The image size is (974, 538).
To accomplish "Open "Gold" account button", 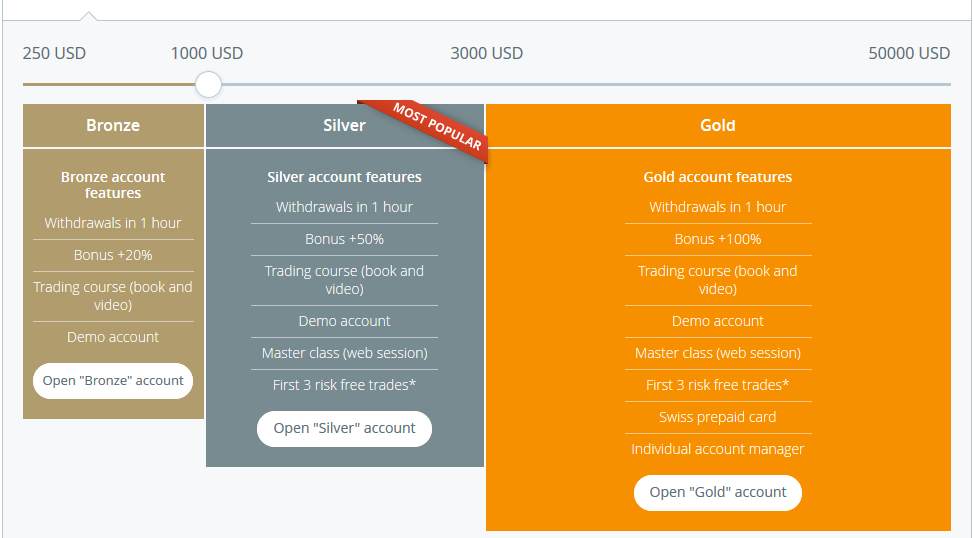I will [717, 493].
